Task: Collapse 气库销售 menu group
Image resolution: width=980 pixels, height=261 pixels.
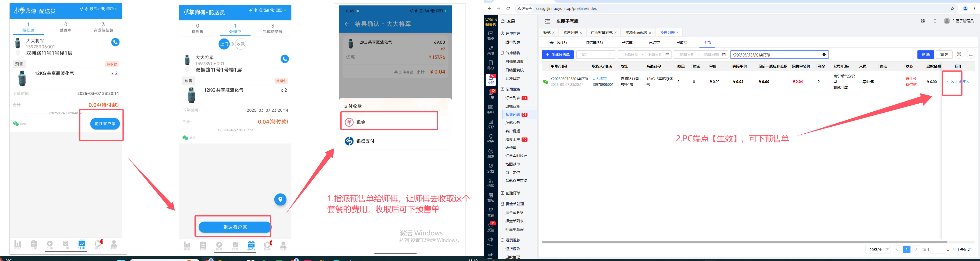Action: point(513,53)
